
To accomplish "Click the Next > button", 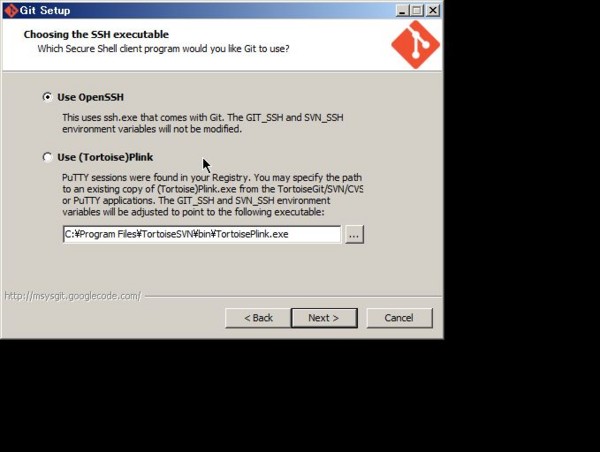I will 324,318.
